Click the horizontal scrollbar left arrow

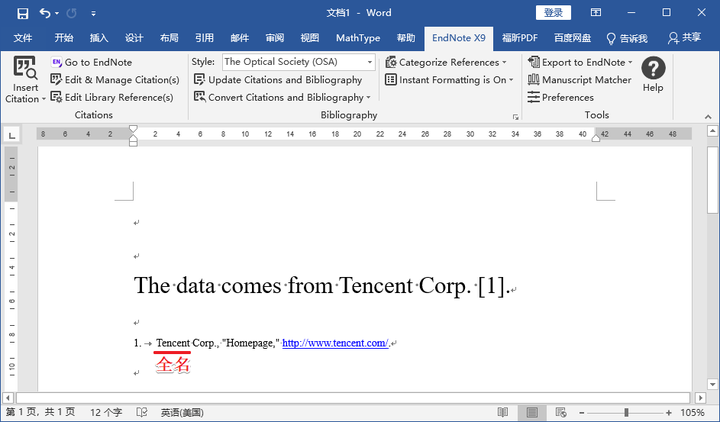point(8,398)
